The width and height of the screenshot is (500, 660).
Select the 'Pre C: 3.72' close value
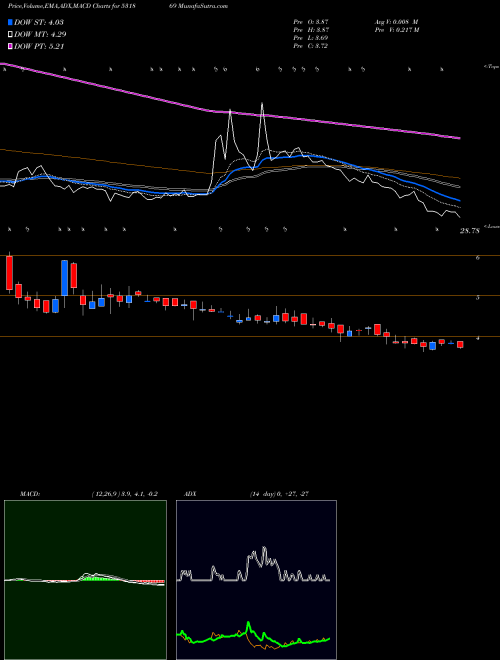(311, 46)
